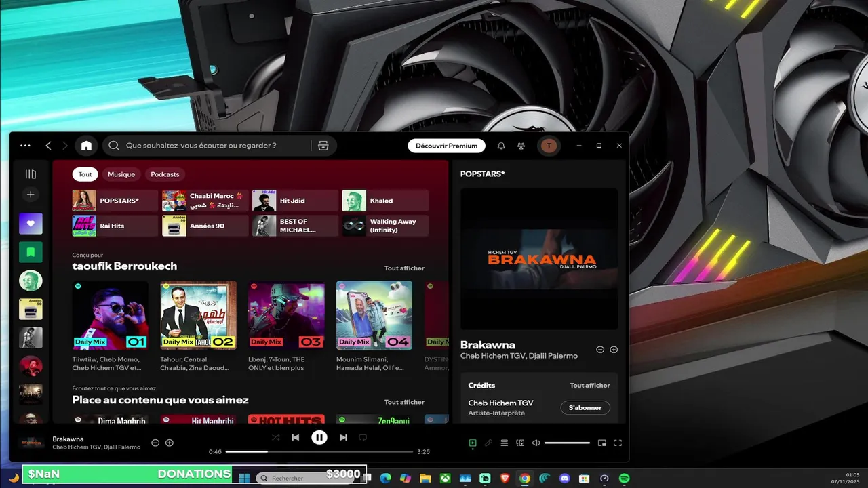The width and height of the screenshot is (868, 488).
Task: Open Walking Away (Infinity) tile
Action: tap(385, 226)
